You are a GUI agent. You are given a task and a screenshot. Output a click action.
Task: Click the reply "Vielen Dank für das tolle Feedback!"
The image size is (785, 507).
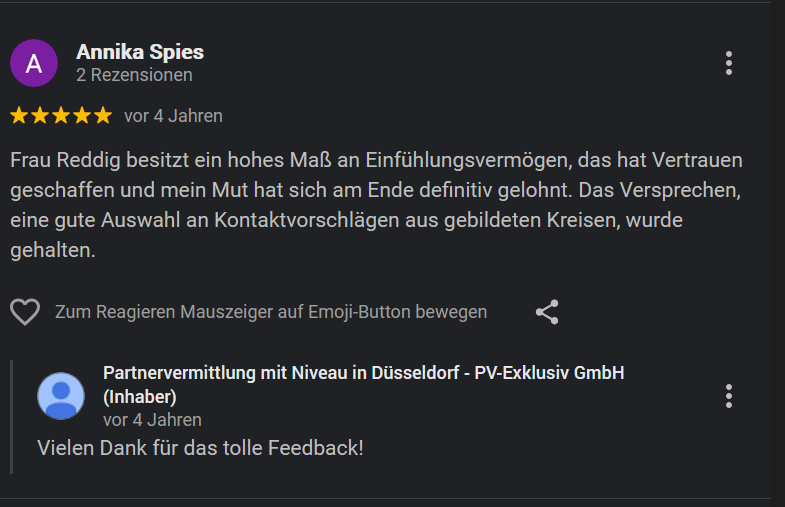click(200, 447)
